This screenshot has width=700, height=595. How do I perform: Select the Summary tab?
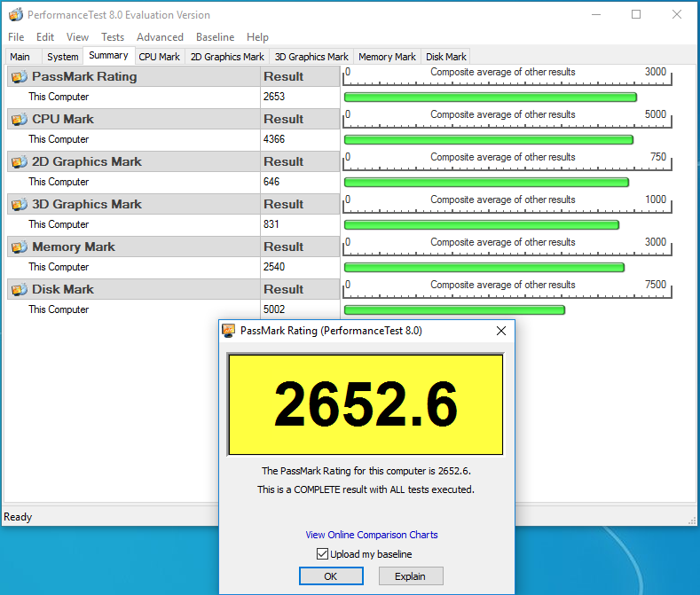(x=108, y=55)
